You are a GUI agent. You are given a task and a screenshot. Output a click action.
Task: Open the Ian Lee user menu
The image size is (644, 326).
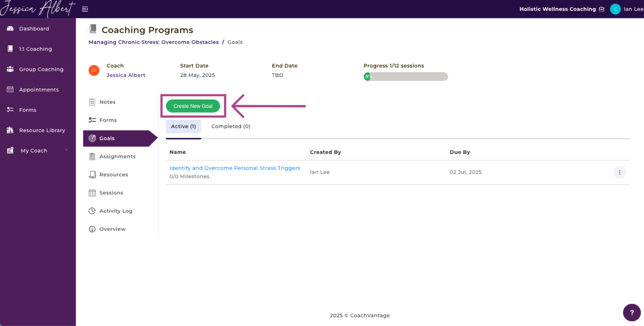click(633, 9)
